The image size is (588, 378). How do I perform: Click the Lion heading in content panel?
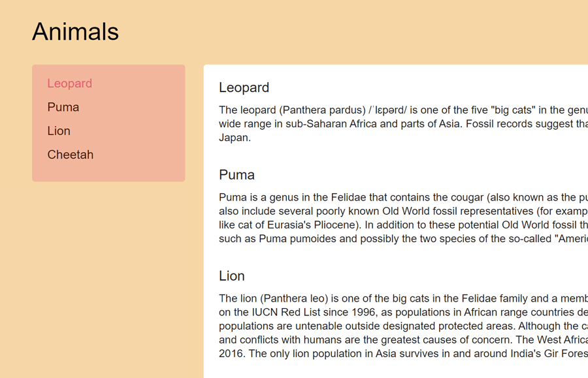[x=232, y=276]
